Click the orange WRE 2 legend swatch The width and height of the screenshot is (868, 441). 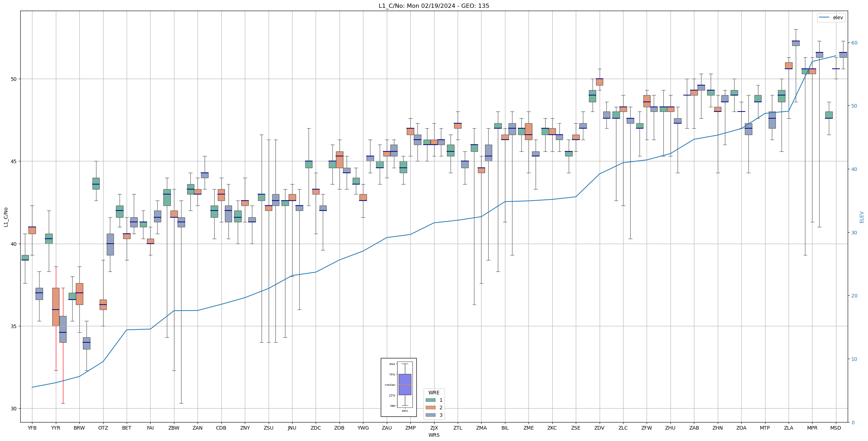(430, 408)
